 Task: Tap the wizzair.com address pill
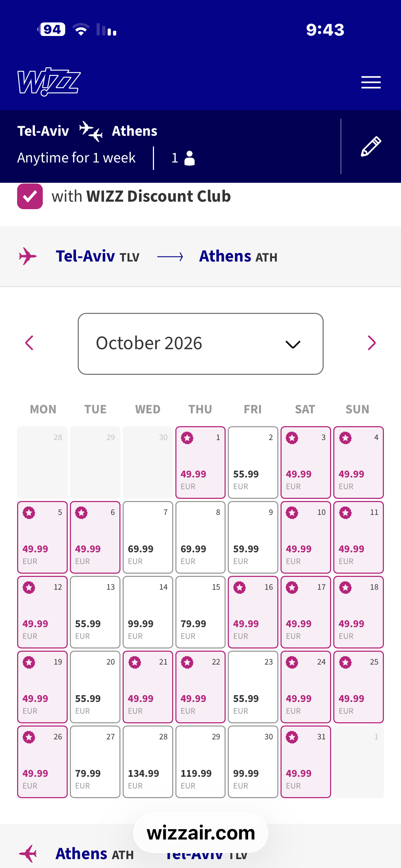(x=201, y=833)
